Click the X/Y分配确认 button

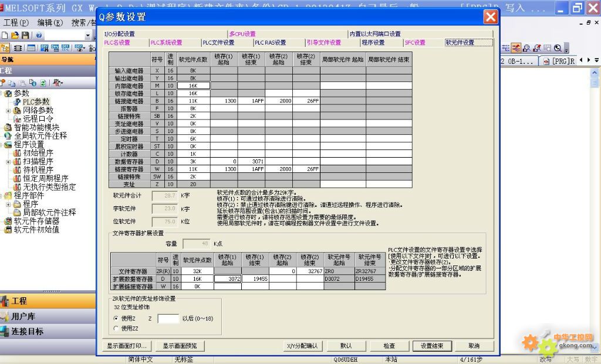click(302, 346)
